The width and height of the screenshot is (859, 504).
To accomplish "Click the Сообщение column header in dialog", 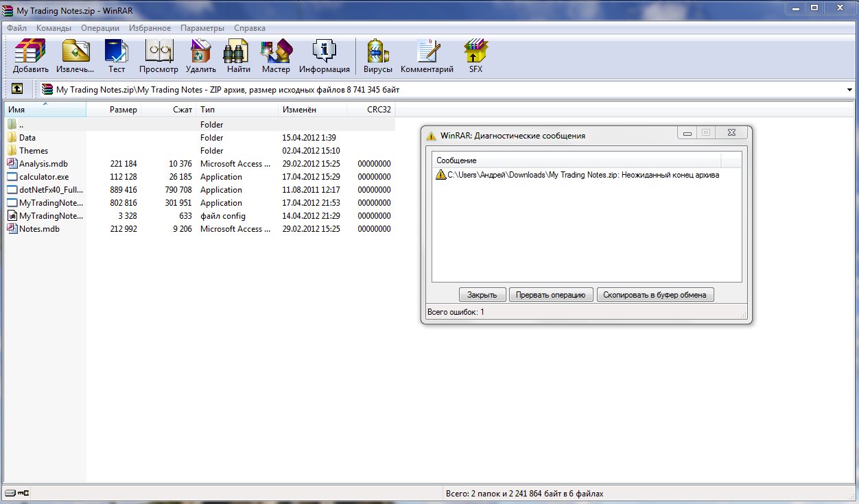I will coord(576,160).
